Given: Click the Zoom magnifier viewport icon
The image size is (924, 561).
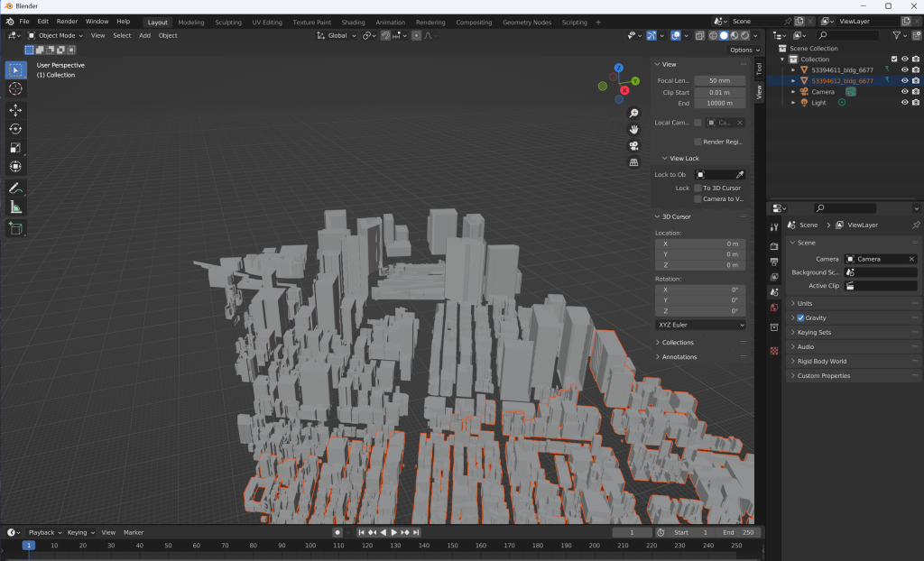Looking at the screenshot, I should tap(633, 113).
